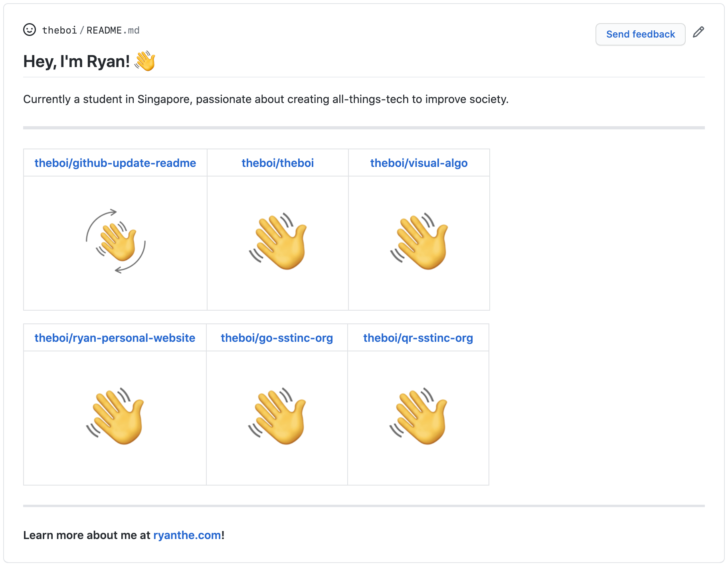This screenshot has height=567, width=728.
Task: Click waving hand image under qr-sstinc-org
Action: 418,416
